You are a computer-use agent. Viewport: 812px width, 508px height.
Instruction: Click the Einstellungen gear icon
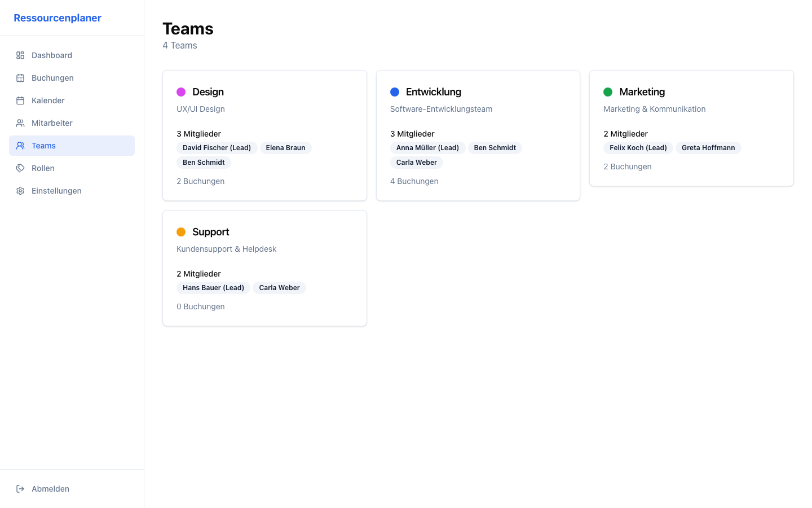pyautogui.click(x=20, y=191)
